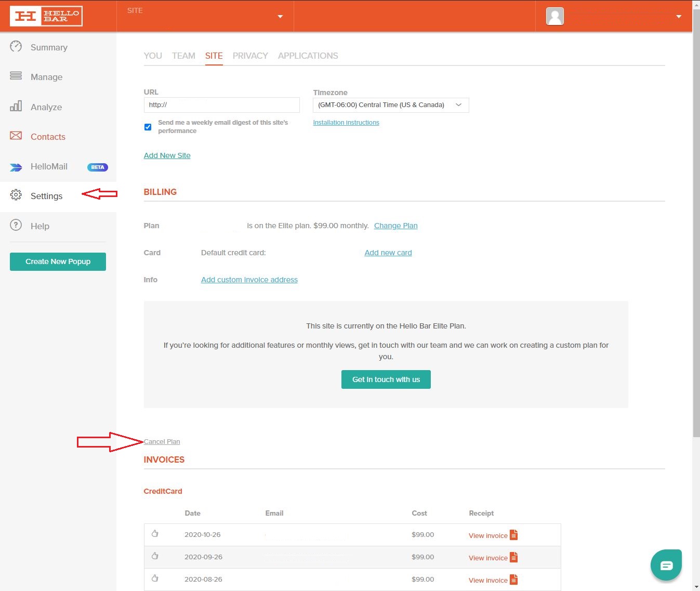The height and width of the screenshot is (591, 700).
Task: View invoice for 2020-08-26
Action: [488, 580]
